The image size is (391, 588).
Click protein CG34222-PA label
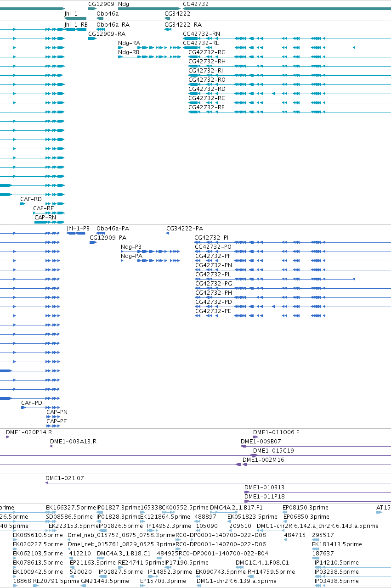click(x=185, y=229)
